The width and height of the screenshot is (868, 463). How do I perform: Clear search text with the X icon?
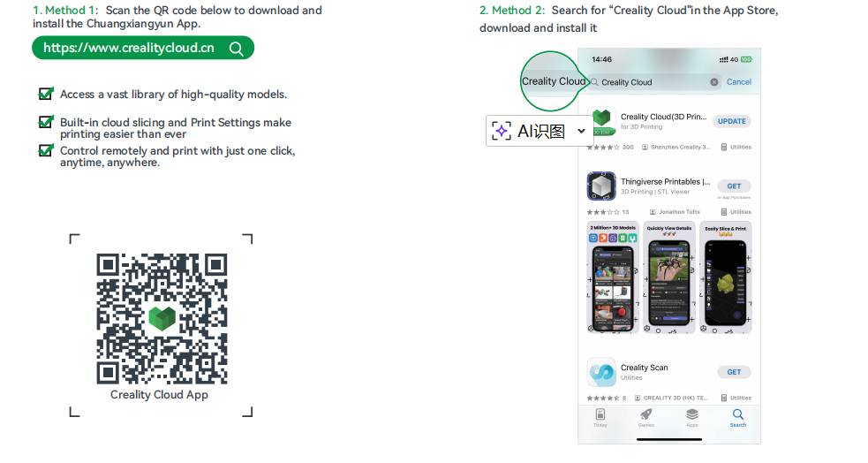714,82
